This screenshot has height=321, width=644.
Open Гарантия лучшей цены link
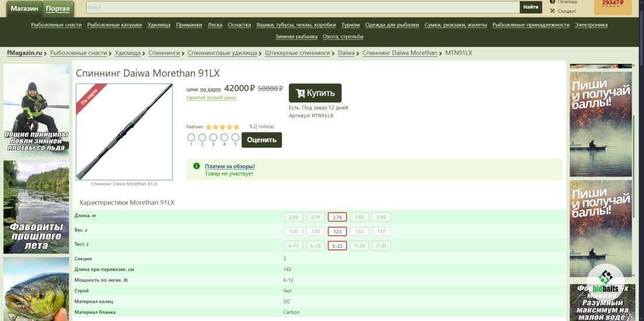click(x=211, y=98)
